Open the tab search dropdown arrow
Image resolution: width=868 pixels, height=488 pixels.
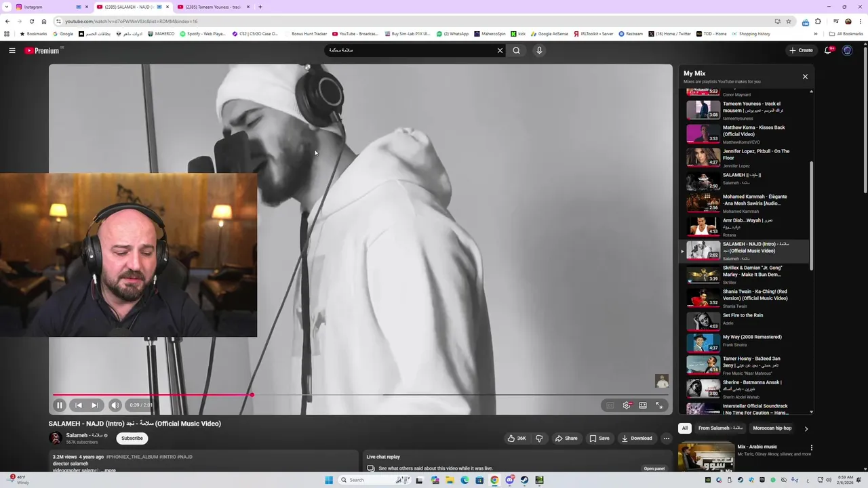6,7
